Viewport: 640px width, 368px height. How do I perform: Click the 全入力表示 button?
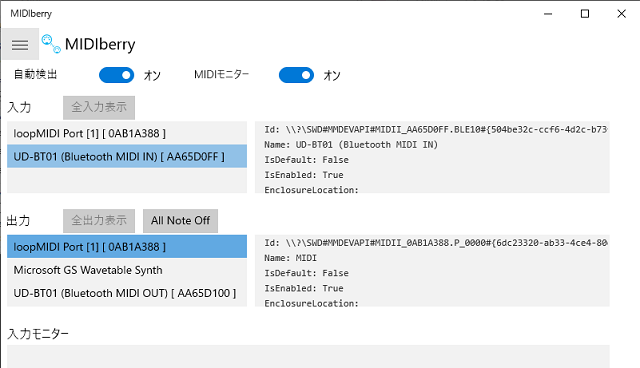pos(99,108)
